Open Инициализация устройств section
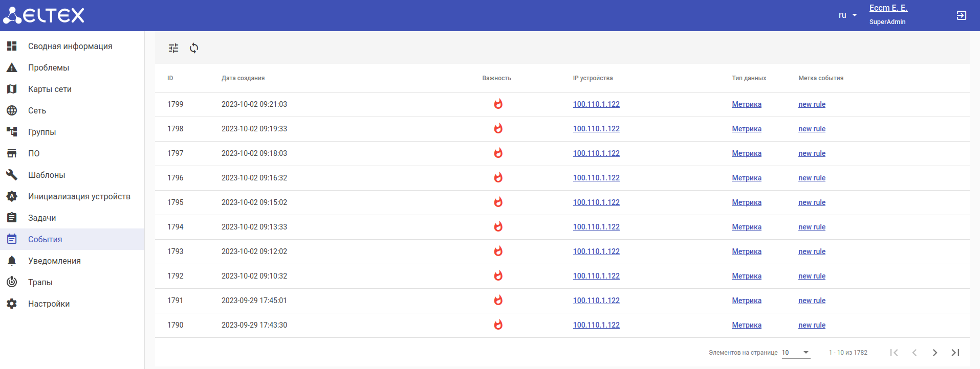This screenshot has width=980, height=369. pos(79,196)
